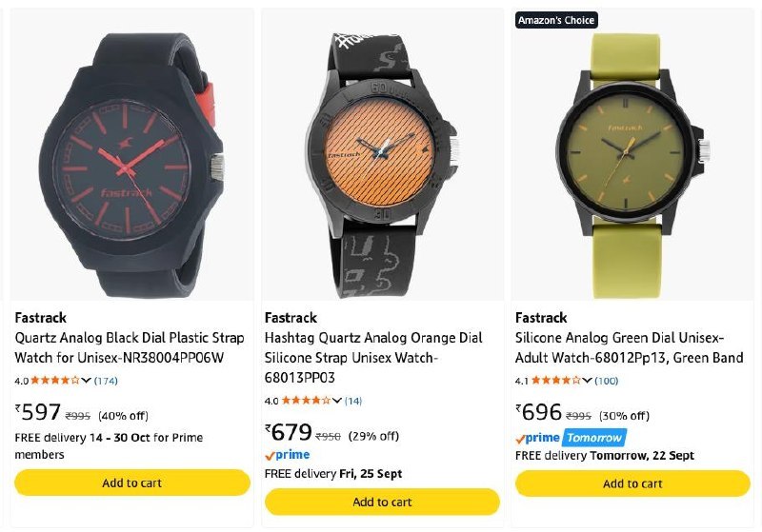Expand the rating chevron next to 14 reviews
This screenshot has width=762, height=532.
(x=337, y=401)
